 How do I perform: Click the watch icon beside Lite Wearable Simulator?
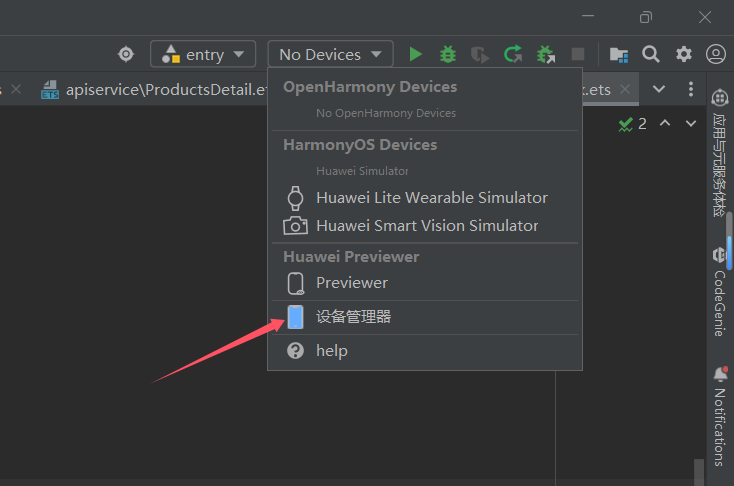(x=295, y=198)
